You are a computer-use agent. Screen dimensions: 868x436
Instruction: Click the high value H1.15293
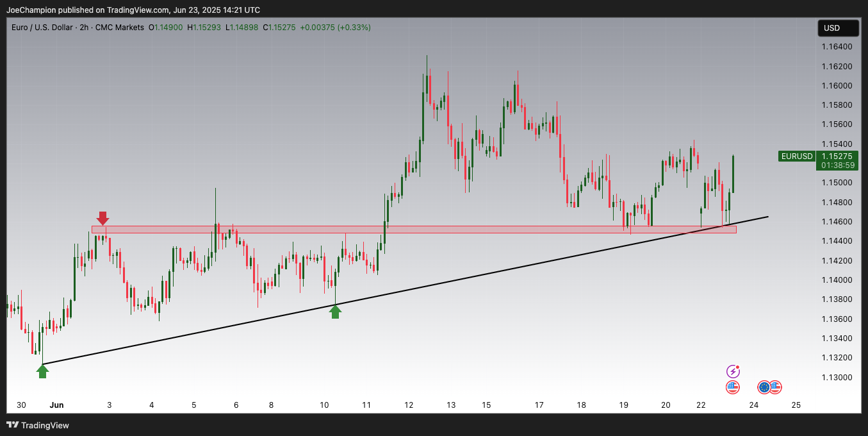[x=204, y=28]
